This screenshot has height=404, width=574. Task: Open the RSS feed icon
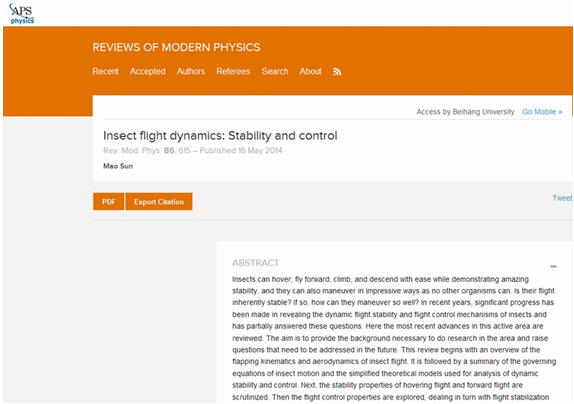point(337,72)
